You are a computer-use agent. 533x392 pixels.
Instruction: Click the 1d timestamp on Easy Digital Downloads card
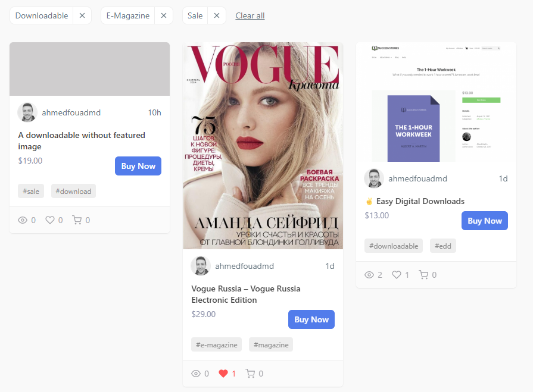503,178
